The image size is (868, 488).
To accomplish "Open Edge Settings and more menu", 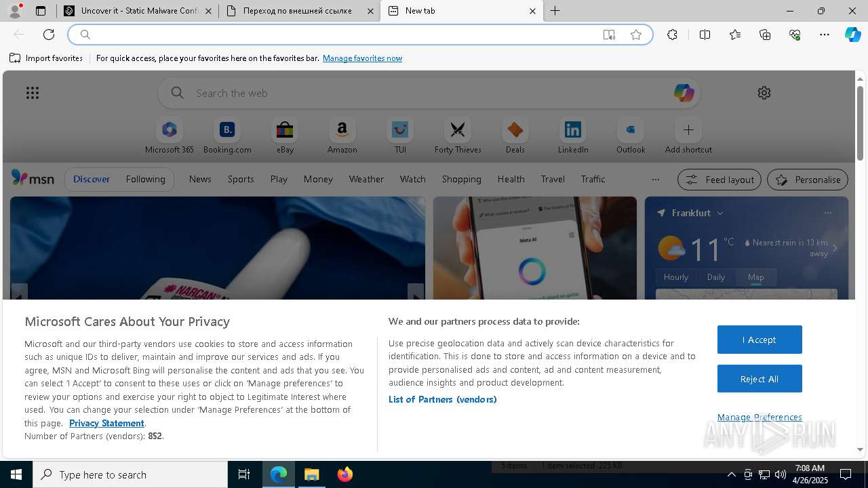I will [x=825, y=35].
